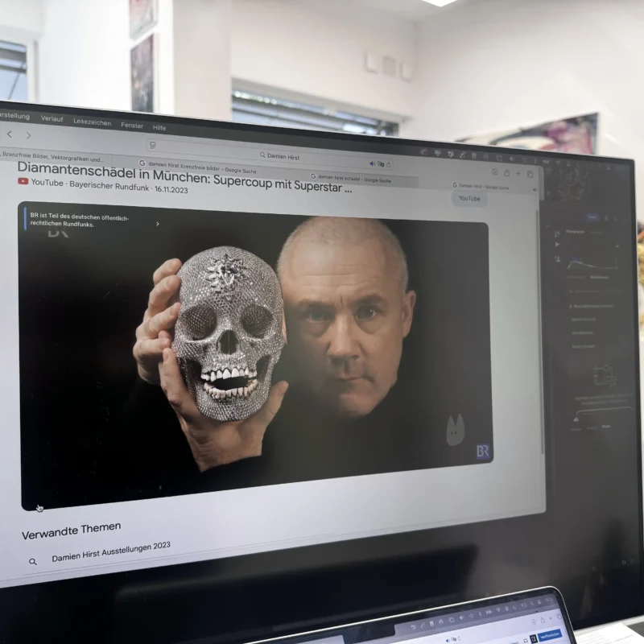The height and width of the screenshot is (644, 644).
Task: Play the video thumbnail with diamond skull
Action: point(256,355)
